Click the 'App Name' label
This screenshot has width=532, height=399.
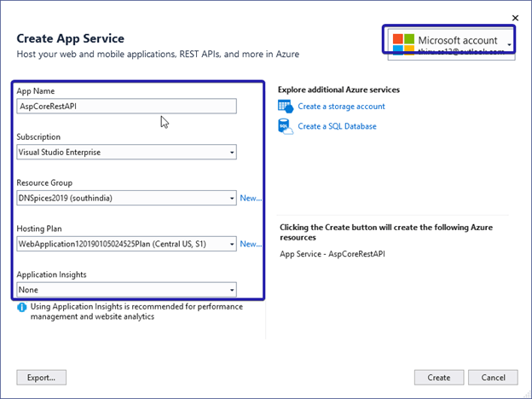tap(36, 91)
